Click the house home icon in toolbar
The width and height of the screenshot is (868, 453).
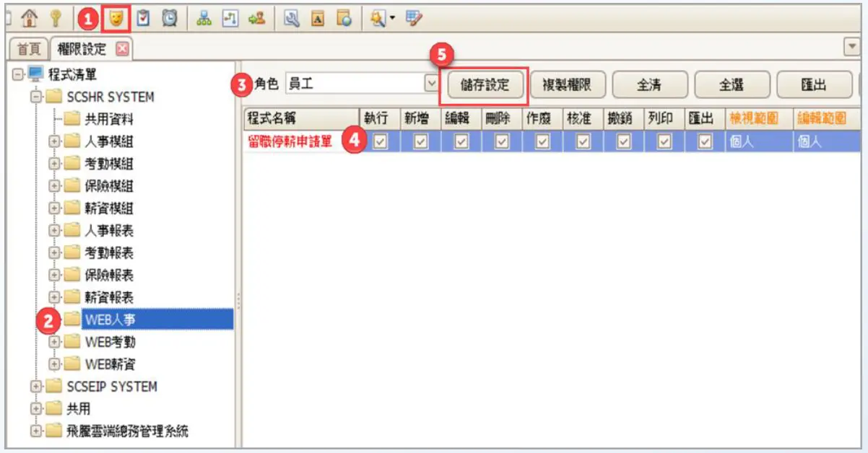click(x=30, y=20)
